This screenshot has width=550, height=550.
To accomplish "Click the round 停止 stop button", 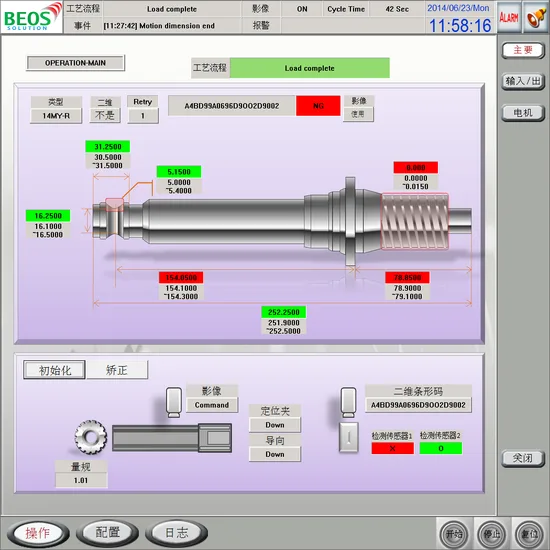I will point(492,534).
